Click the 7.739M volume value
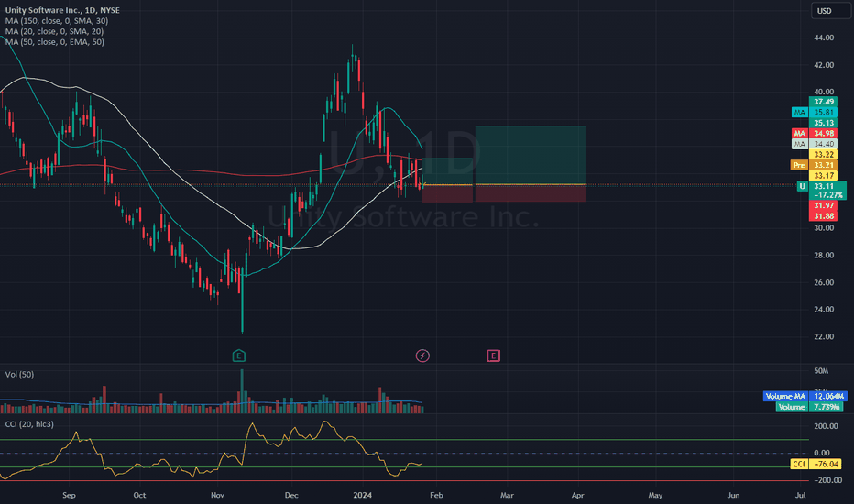 coord(826,407)
